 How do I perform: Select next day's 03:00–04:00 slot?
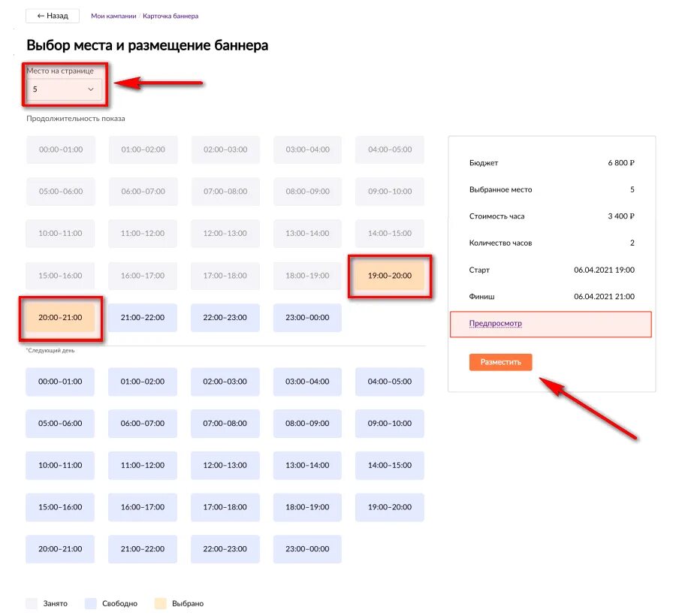(307, 382)
